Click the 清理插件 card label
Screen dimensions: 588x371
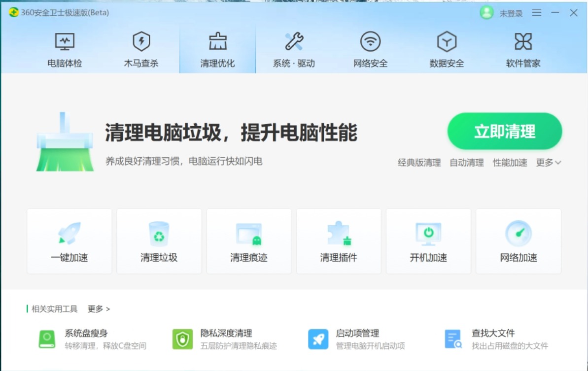click(x=339, y=258)
